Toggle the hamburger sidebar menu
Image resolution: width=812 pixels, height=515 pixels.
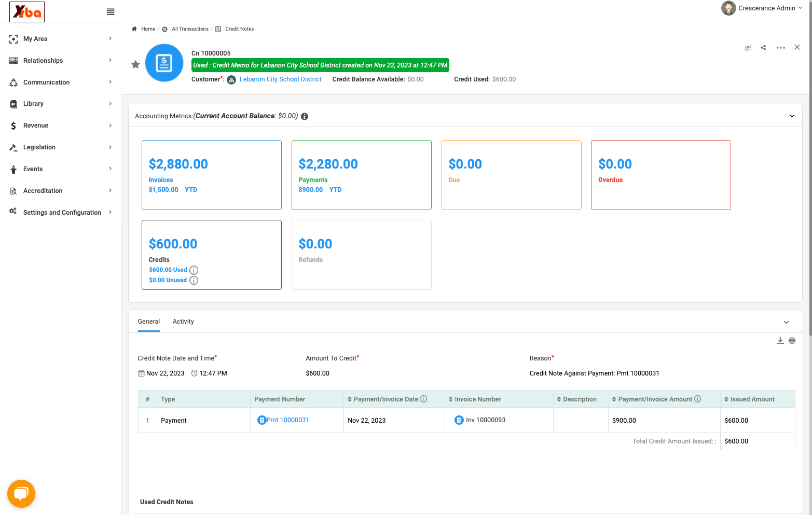(x=111, y=12)
